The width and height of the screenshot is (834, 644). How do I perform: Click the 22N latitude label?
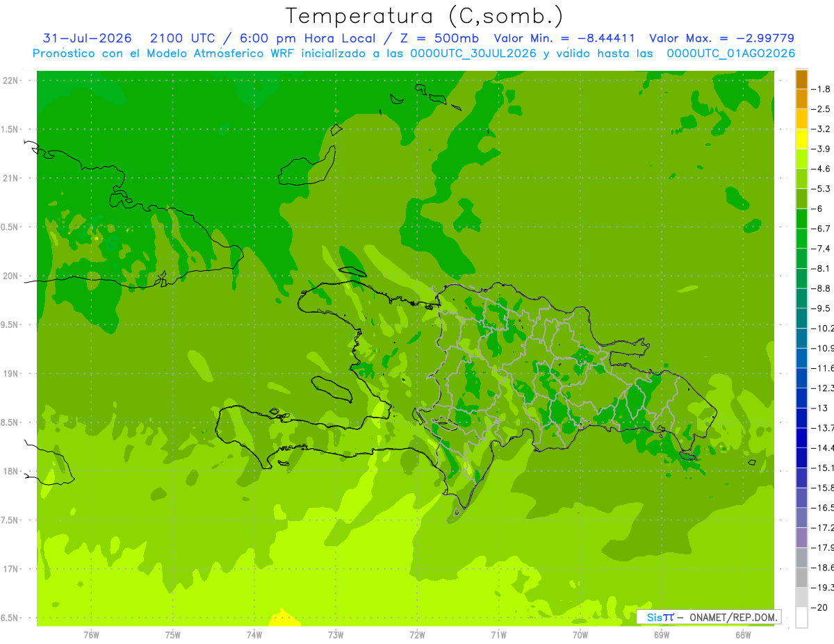11,81
